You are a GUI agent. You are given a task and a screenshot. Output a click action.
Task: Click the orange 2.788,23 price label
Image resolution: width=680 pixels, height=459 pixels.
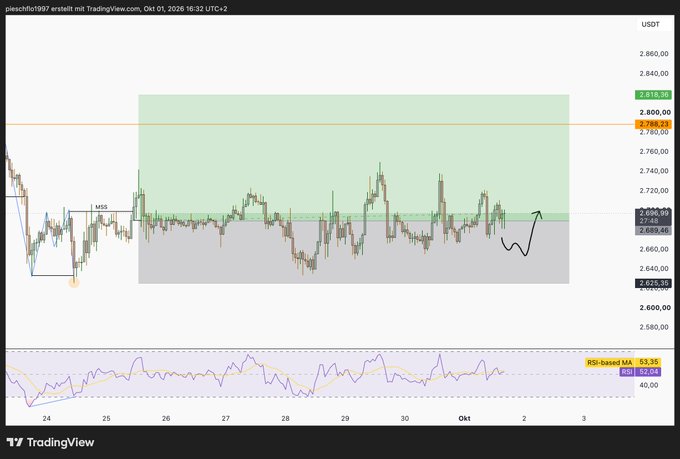click(x=654, y=124)
